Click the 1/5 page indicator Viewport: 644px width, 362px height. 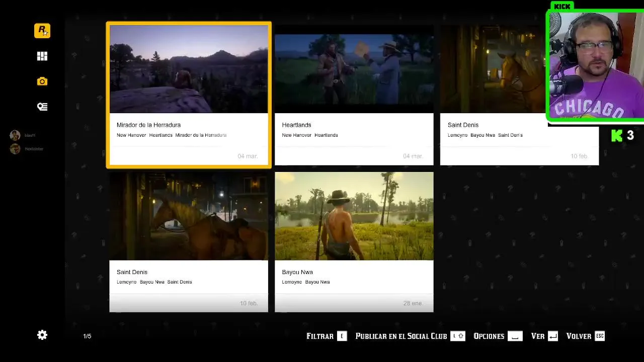click(87, 336)
